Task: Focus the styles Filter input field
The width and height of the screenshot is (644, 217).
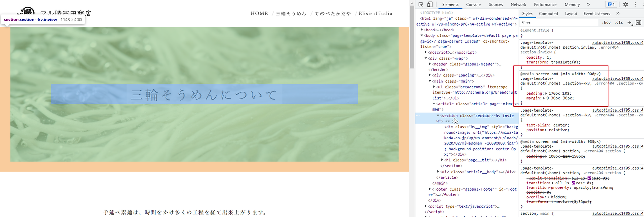Action: tap(559, 23)
